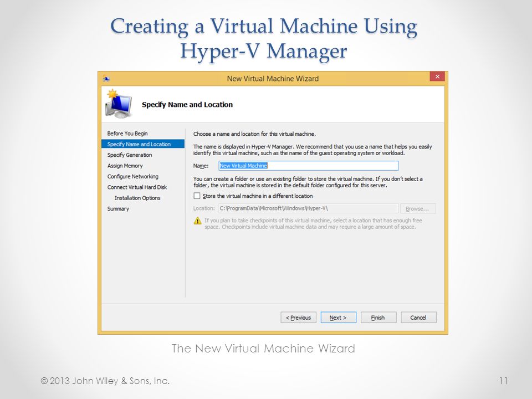Click 'The New Virtual Machine Wizard' caption
Image resolution: width=532 pixels, height=399 pixels.
tap(263, 349)
